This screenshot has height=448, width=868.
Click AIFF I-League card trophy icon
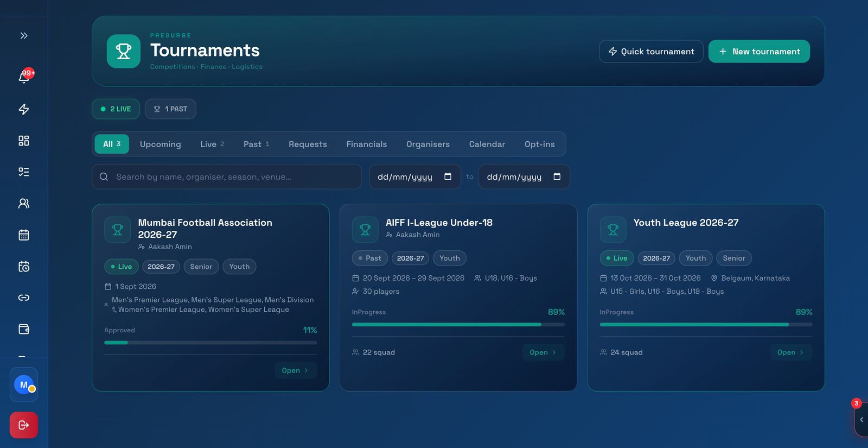[365, 230]
